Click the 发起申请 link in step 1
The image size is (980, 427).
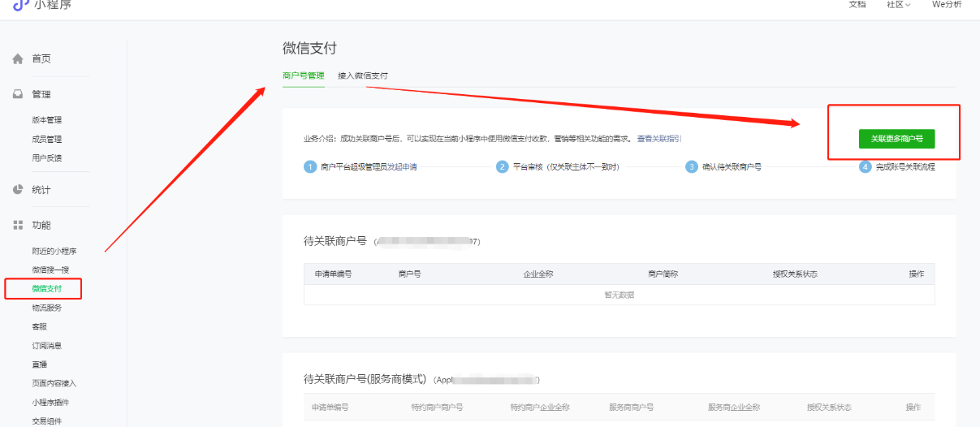click(402, 166)
